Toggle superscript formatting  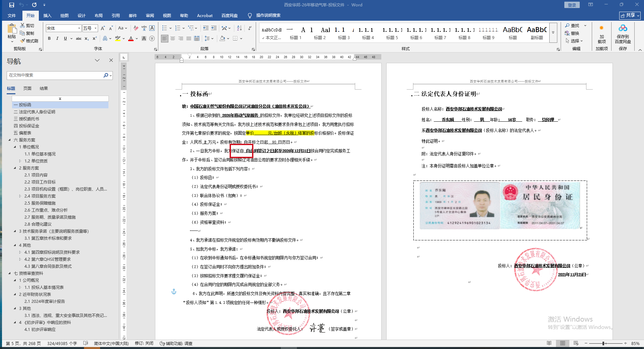[x=95, y=38]
